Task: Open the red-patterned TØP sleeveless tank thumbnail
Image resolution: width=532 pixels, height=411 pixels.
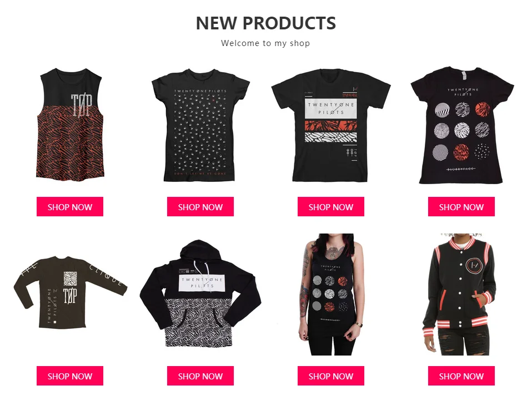Action: pyautogui.click(x=70, y=124)
